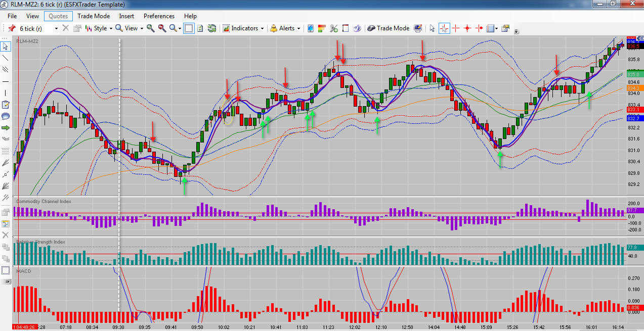Select the horizontal line drawing tool
Viewport: 644px width, 331px height.
click(6, 81)
